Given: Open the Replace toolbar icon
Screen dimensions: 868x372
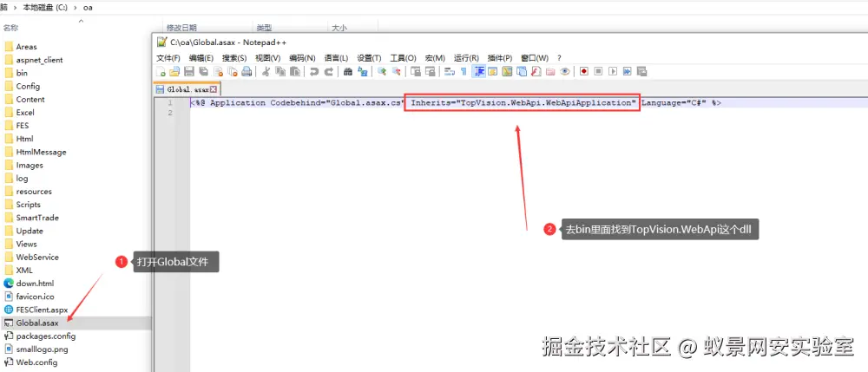Looking at the screenshot, I should click(363, 71).
